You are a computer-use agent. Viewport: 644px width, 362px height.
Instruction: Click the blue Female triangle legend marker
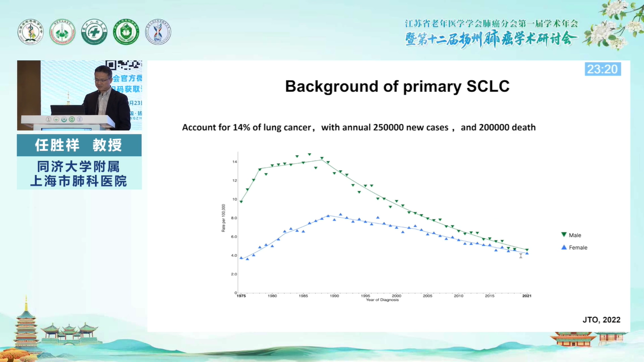click(x=563, y=247)
